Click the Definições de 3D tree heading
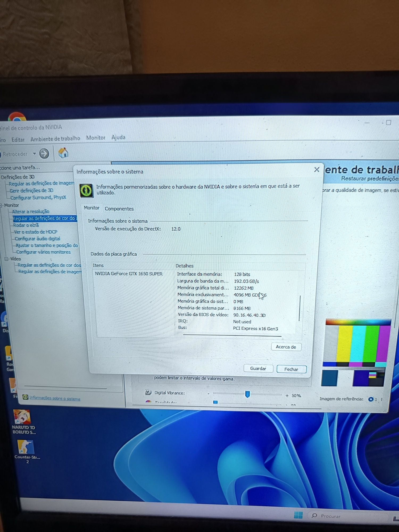399x532 pixels. pyautogui.click(x=18, y=177)
